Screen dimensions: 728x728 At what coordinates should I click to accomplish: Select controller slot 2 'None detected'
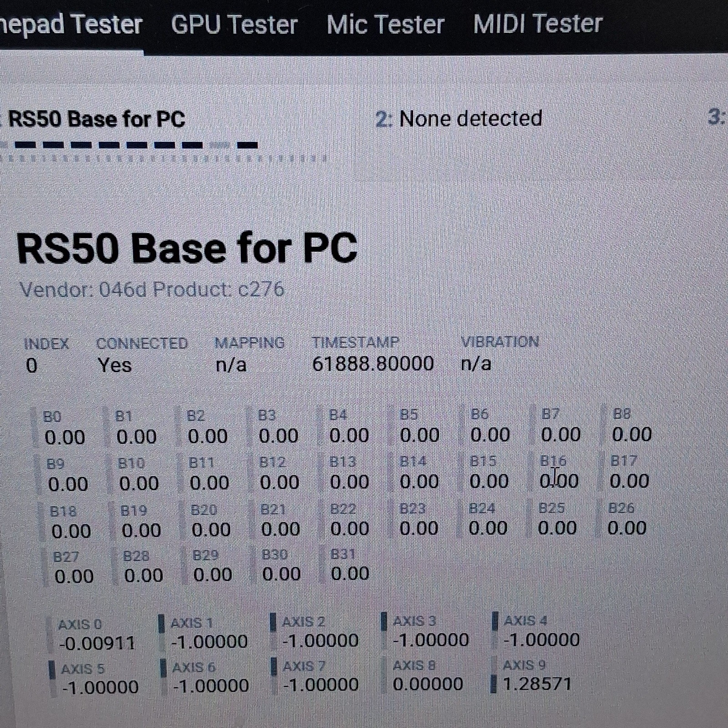click(459, 119)
